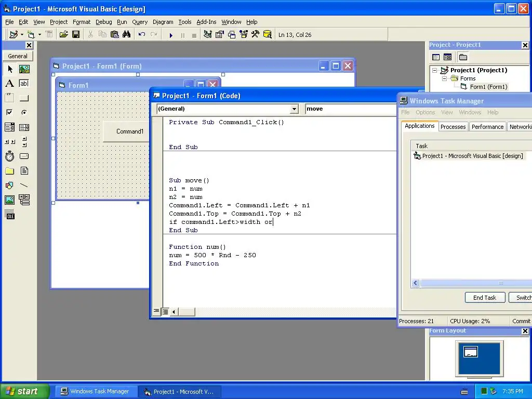
Task: Open Data View Window from toolbar
Action: coord(268,35)
